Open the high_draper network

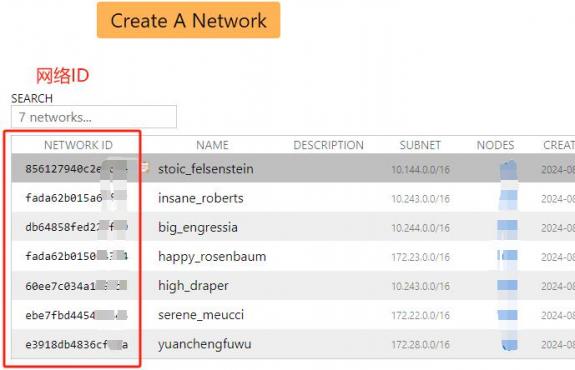pos(193,286)
